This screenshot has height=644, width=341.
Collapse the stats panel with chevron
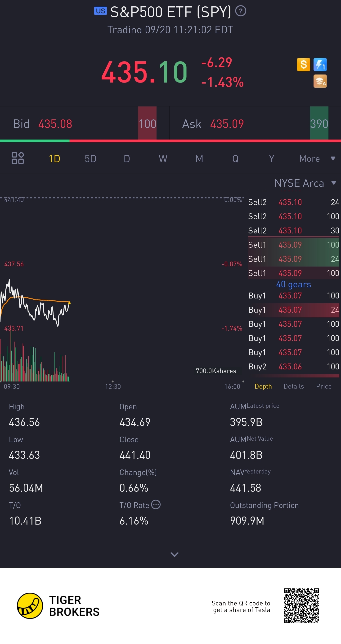pyautogui.click(x=174, y=554)
